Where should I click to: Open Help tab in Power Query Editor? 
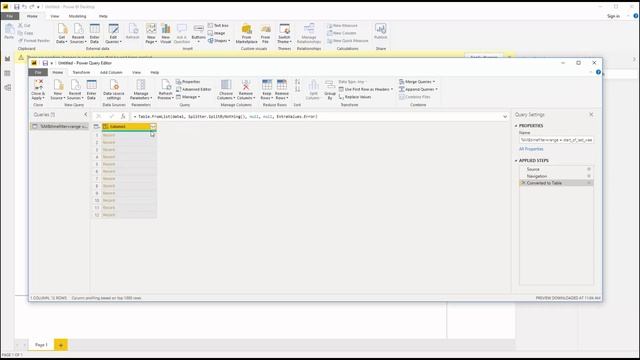click(155, 72)
